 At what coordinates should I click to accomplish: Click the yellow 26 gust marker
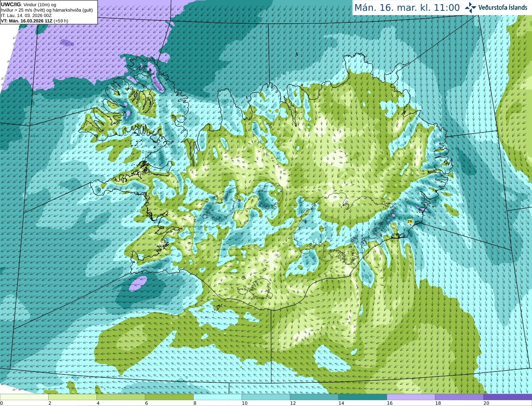coord(410,221)
